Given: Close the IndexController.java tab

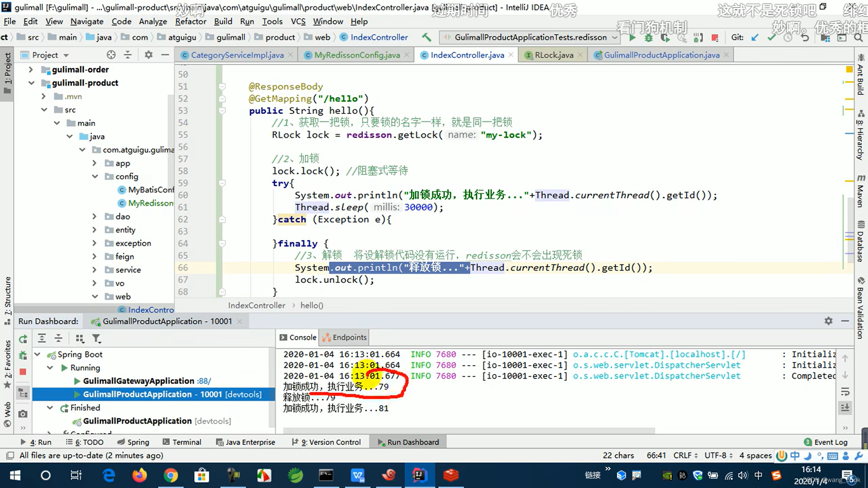Looking at the screenshot, I should point(511,55).
